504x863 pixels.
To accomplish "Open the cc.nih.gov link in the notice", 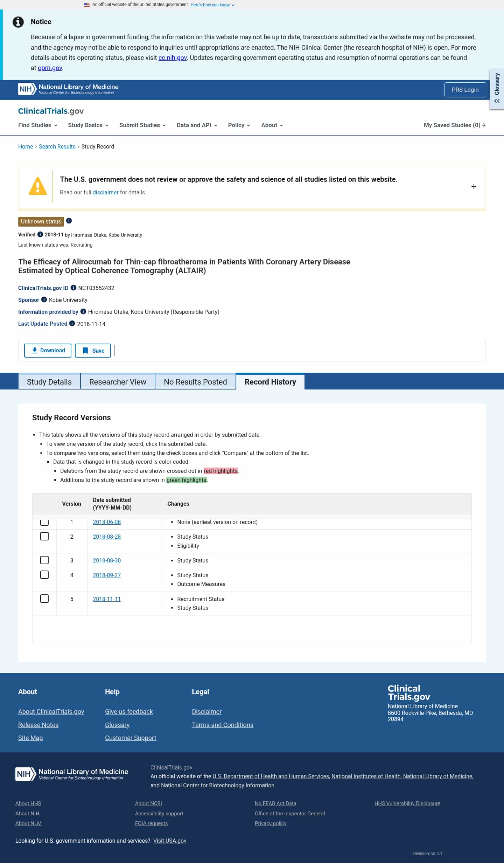I will coord(173,58).
